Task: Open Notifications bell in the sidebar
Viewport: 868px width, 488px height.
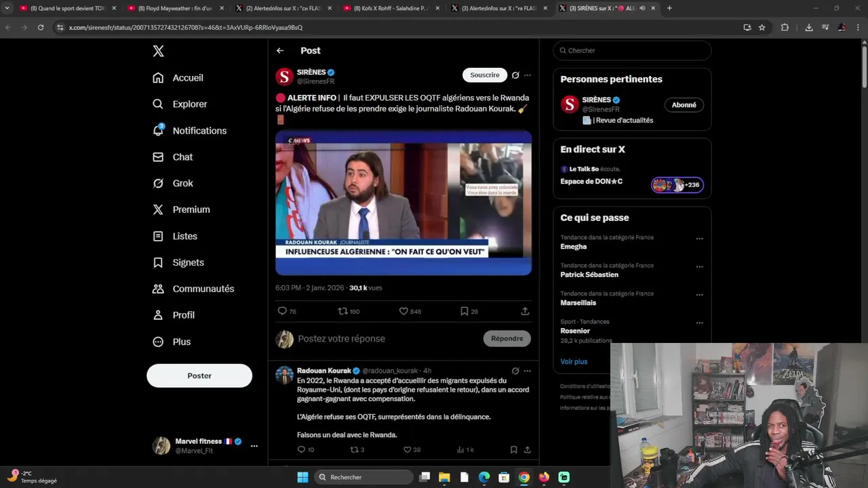Action: (x=189, y=131)
